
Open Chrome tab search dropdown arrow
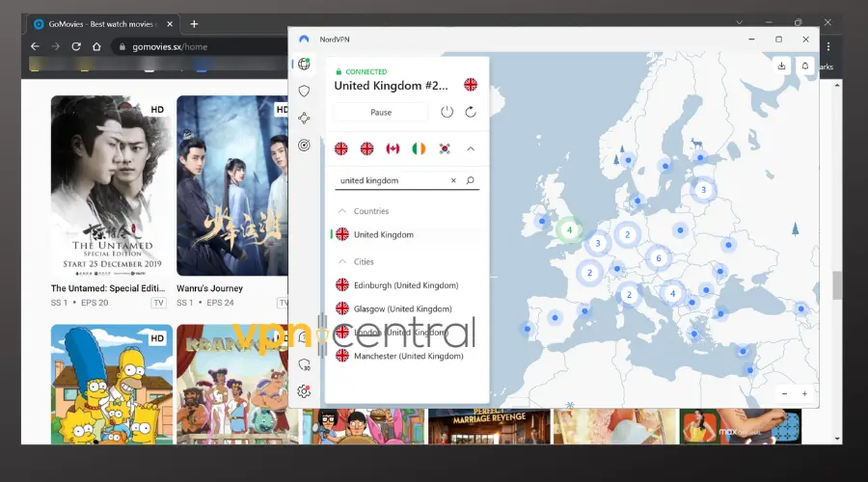[x=739, y=22]
